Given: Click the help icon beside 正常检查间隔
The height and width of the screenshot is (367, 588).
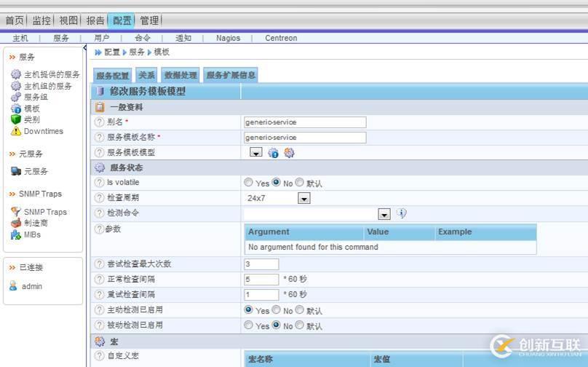Looking at the screenshot, I should coord(99,279).
